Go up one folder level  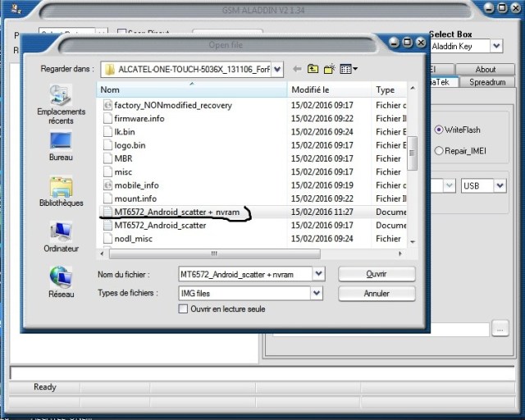313,70
